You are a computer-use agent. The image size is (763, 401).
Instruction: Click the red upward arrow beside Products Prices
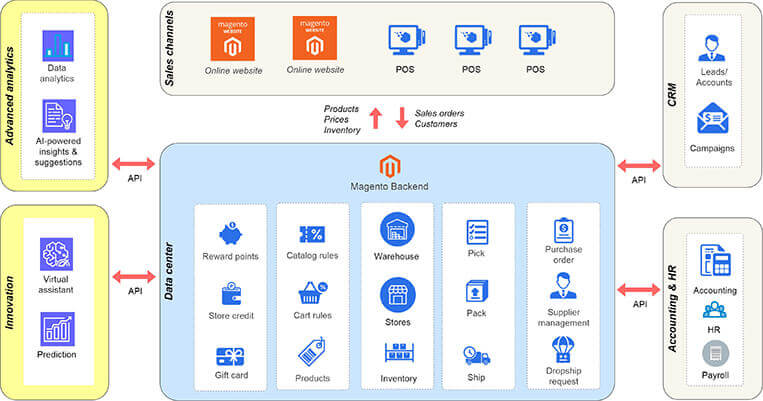tap(376, 118)
